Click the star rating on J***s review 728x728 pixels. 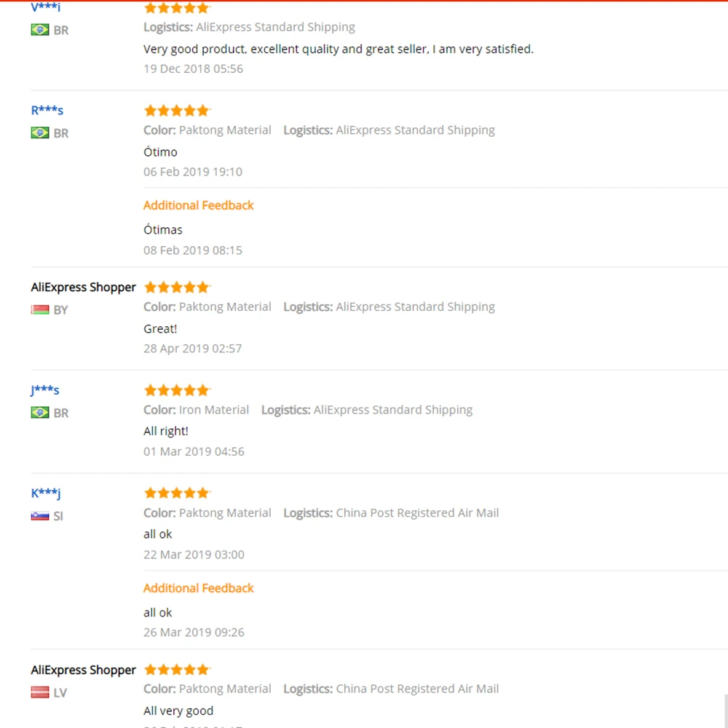click(176, 390)
